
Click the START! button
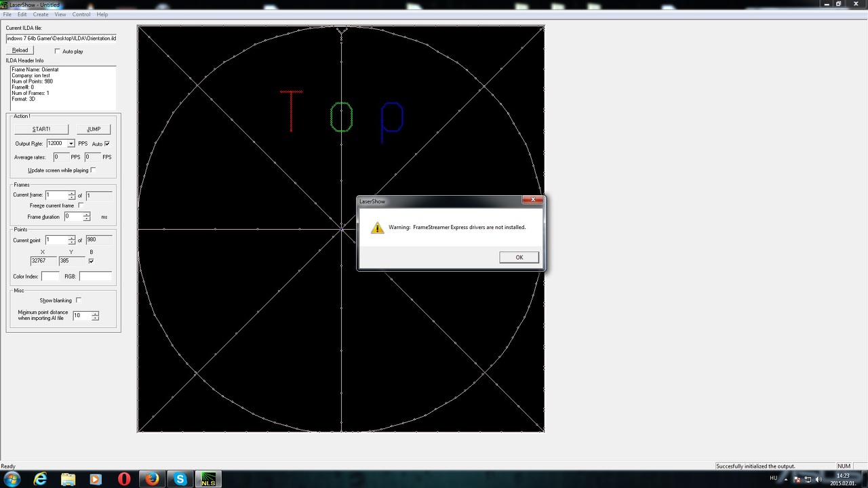click(x=41, y=129)
